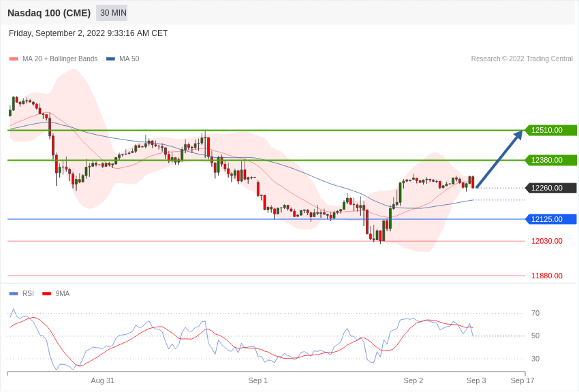The image size is (579, 392).
Task: Select the chart timestamp Friday, September 2, 2022
Action: point(88,33)
